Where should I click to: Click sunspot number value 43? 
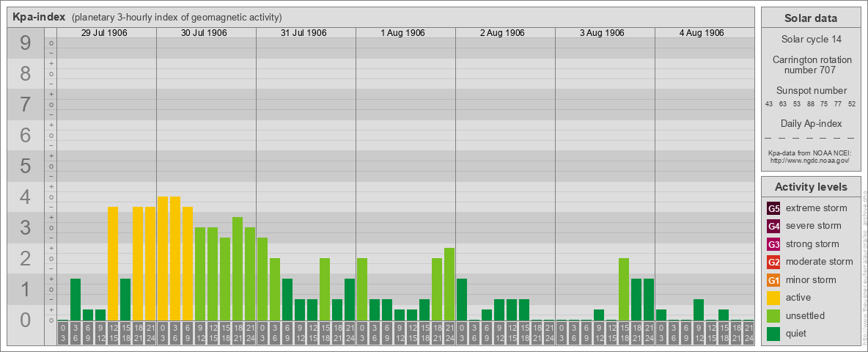[769, 104]
